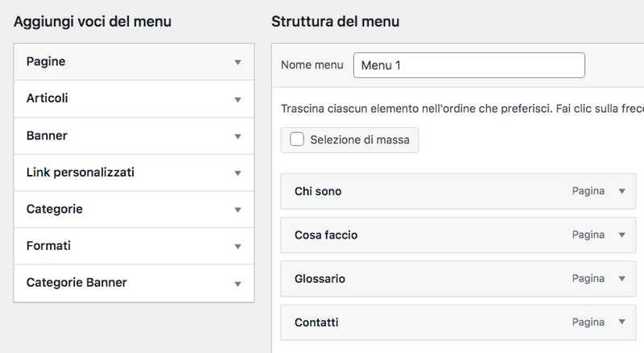Expand the Articoli section arrow
Screen dimensions: 644x353
click(x=237, y=99)
